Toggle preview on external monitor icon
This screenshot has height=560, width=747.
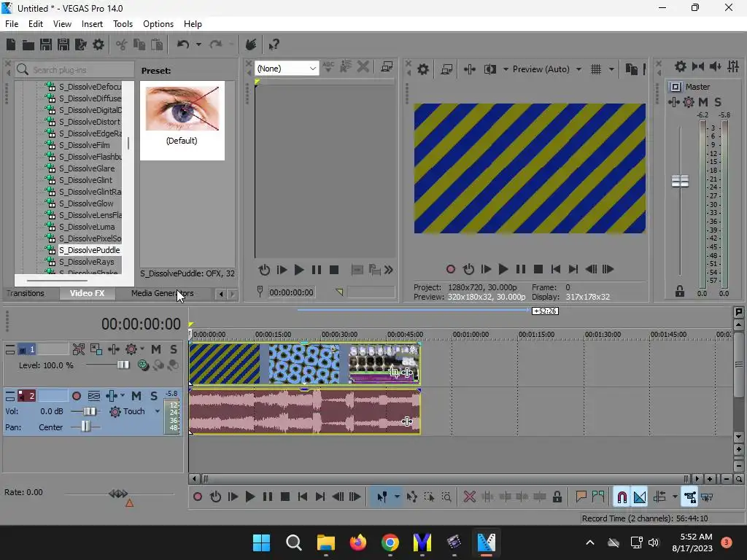pyautogui.click(x=446, y=69)
